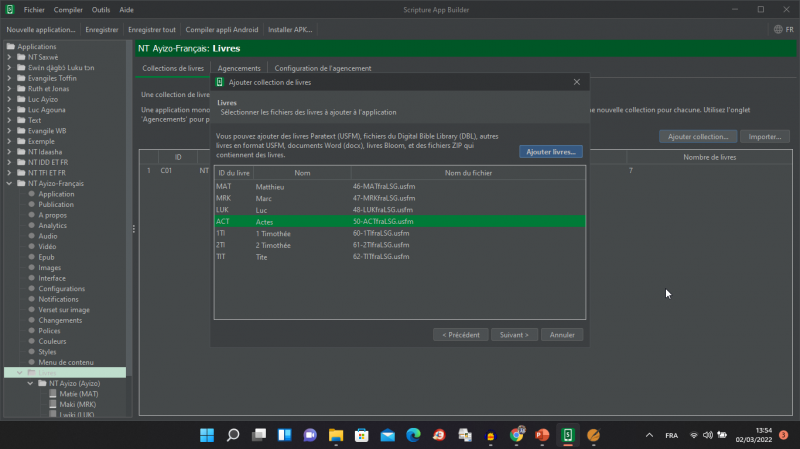Expand the Evangiles Toffin project

[x=9, y=78]
